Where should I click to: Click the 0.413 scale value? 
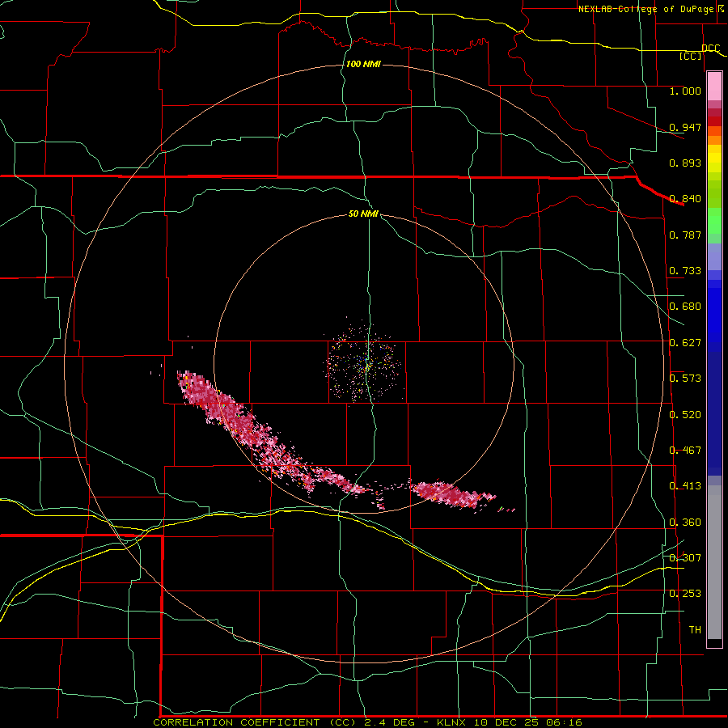pos(685,486)
